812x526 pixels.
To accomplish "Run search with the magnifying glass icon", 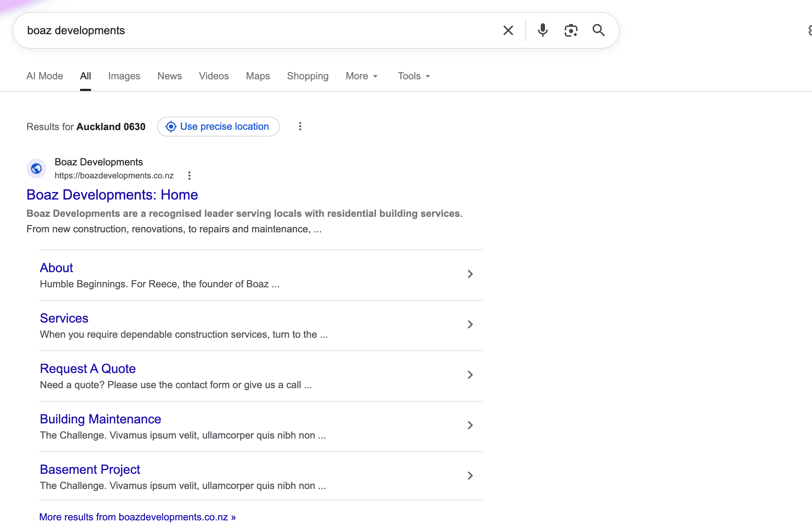I will click(599, 30).
